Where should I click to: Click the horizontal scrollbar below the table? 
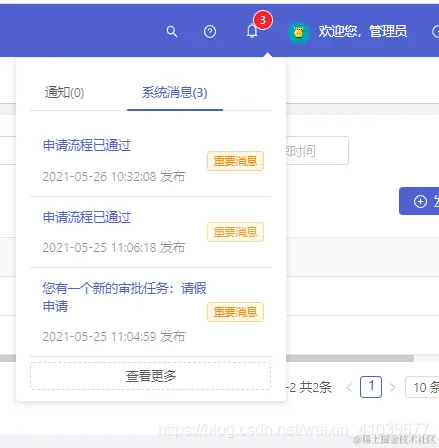350,358
